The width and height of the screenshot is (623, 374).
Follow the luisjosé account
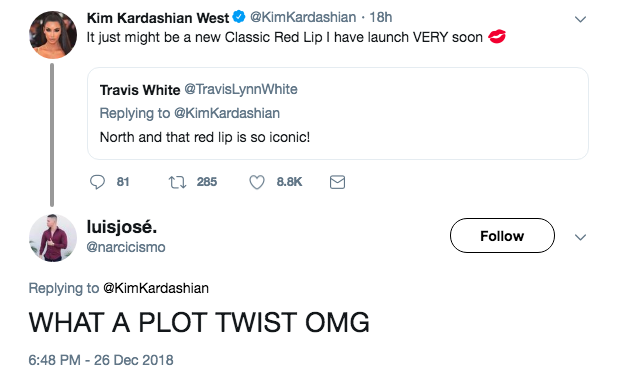coord(502,235)
